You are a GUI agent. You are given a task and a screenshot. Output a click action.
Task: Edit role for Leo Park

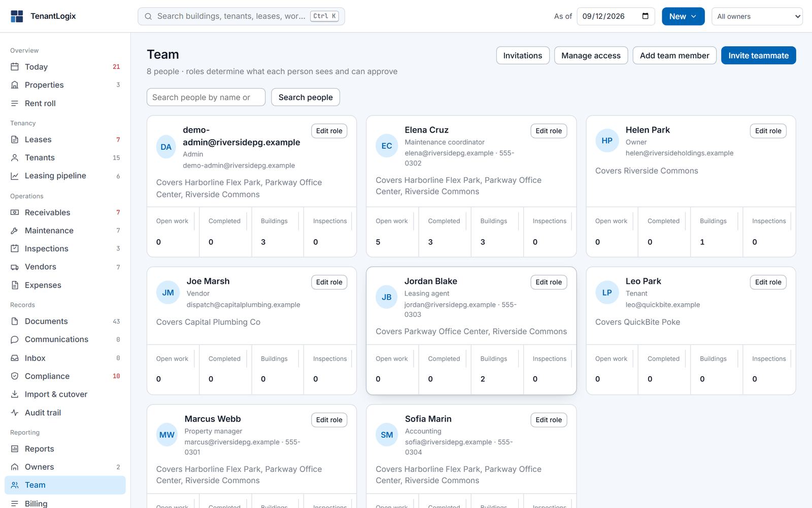click(x=768, y=282)
